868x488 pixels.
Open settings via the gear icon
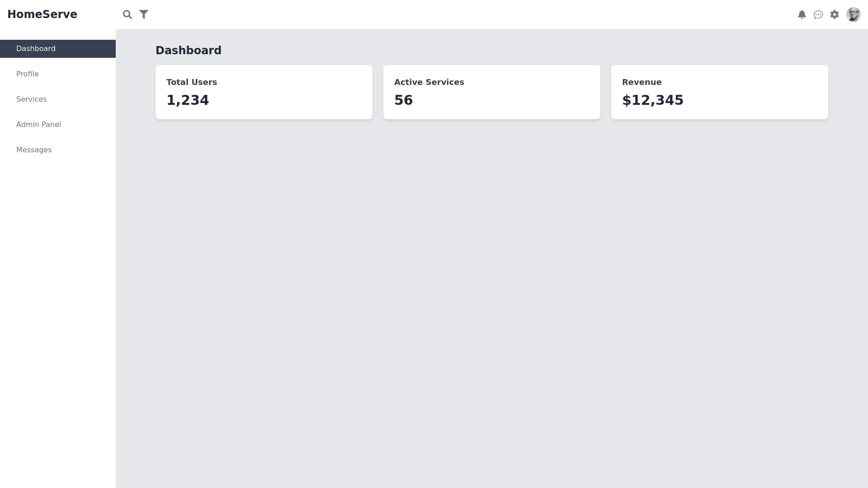click(835, 14)
